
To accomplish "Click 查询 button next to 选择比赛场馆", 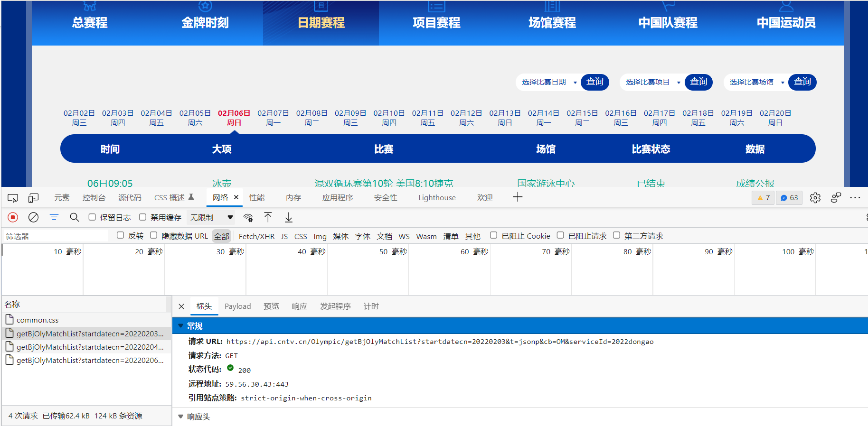I will (802, 82).
